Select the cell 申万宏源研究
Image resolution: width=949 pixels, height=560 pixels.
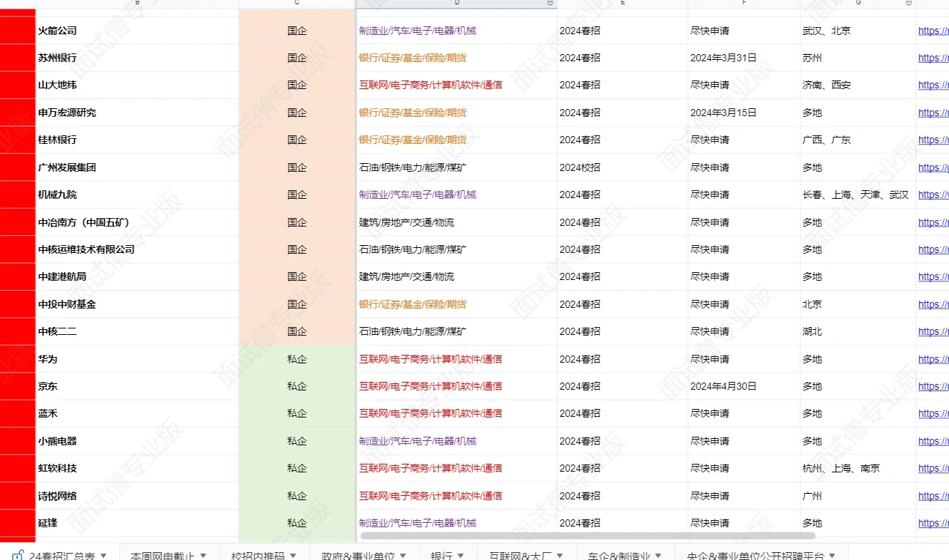137,113
